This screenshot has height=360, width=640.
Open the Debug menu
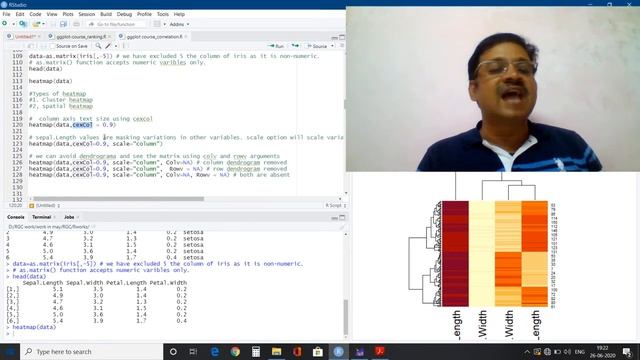pos(124,14)
